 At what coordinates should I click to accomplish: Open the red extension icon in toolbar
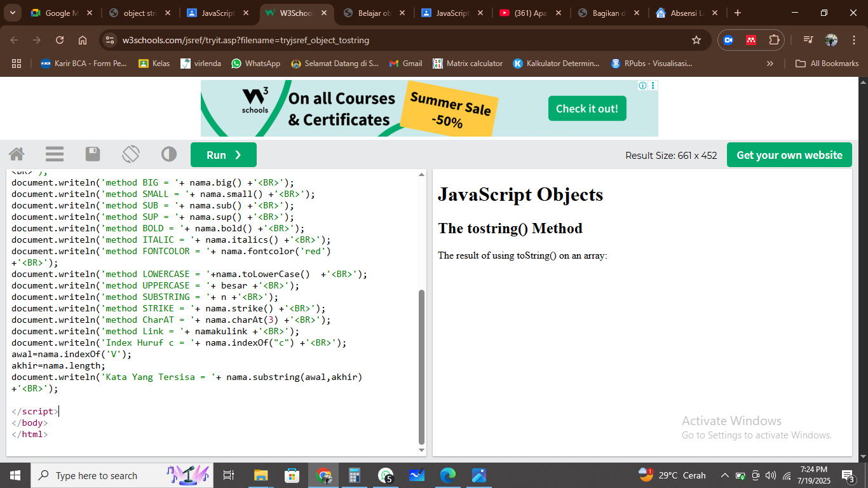click(751, 40)
